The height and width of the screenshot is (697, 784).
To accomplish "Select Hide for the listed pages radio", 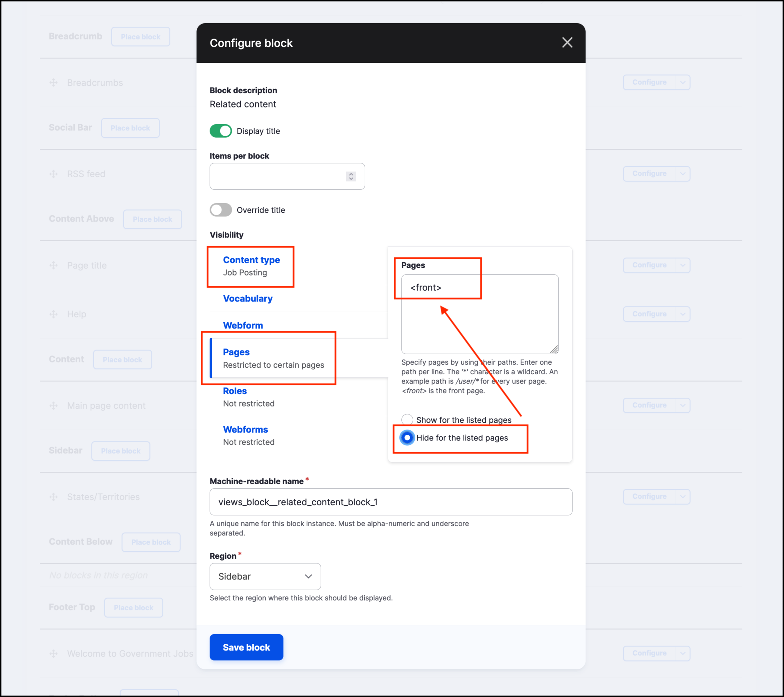I will pos(407,437).
